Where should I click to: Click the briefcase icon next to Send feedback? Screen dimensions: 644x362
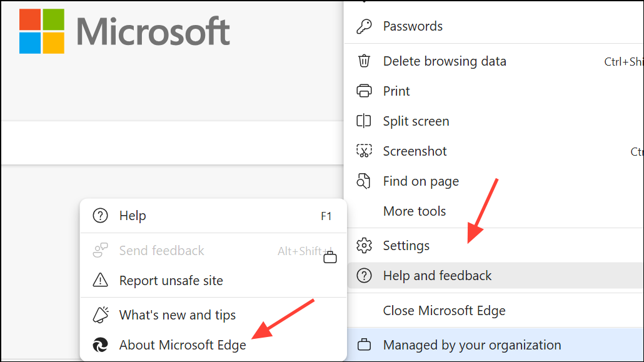(330, 257)
